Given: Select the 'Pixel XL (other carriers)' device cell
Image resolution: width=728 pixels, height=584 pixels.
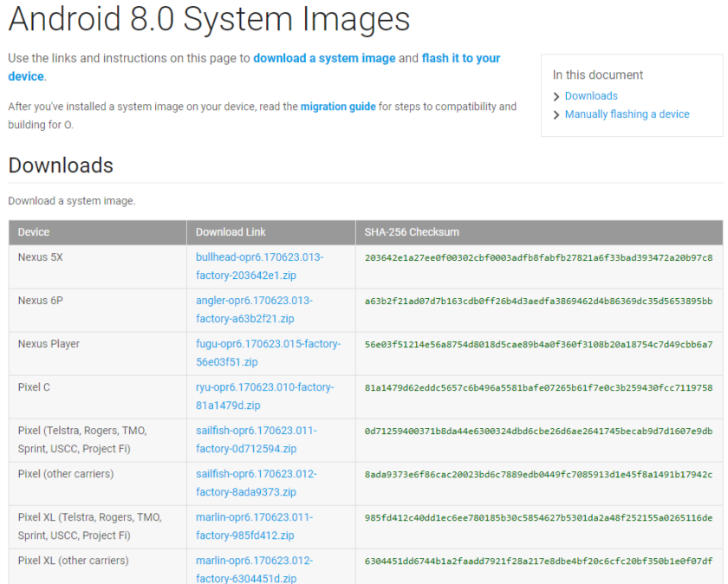Looking at the screenshot, I should pos(97,568).
